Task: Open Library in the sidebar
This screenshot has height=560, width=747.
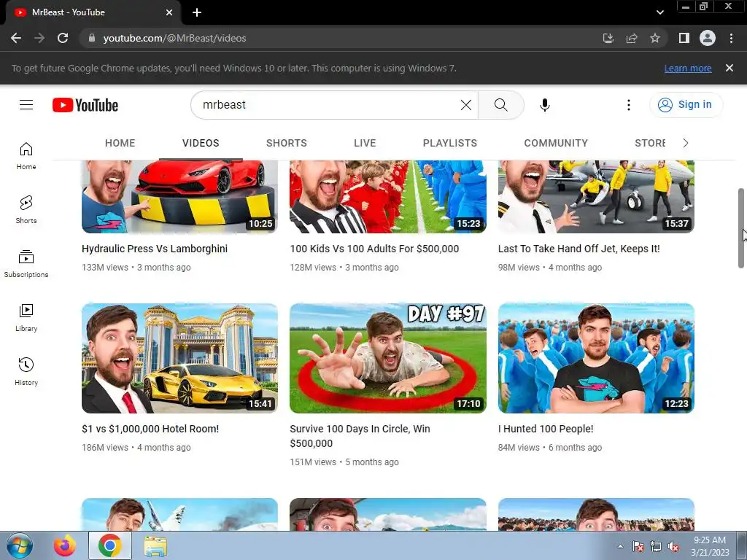Action: [x=26, y=318]
